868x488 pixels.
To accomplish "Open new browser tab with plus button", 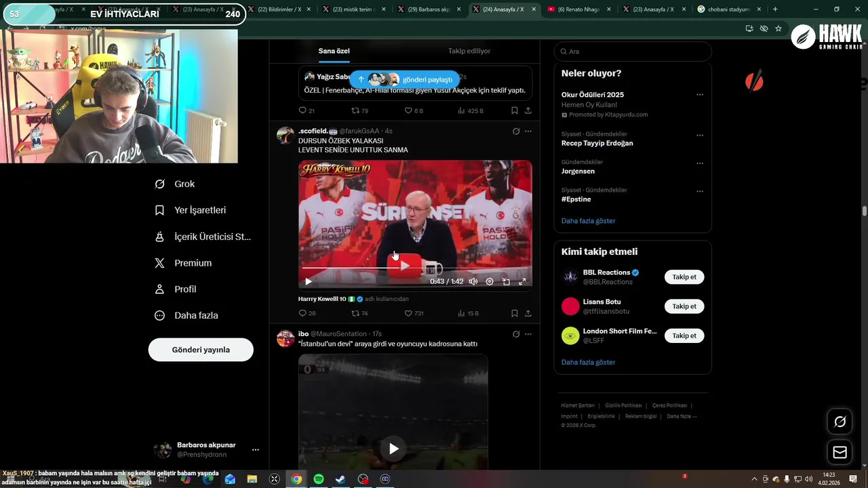I will coord(775,9).
